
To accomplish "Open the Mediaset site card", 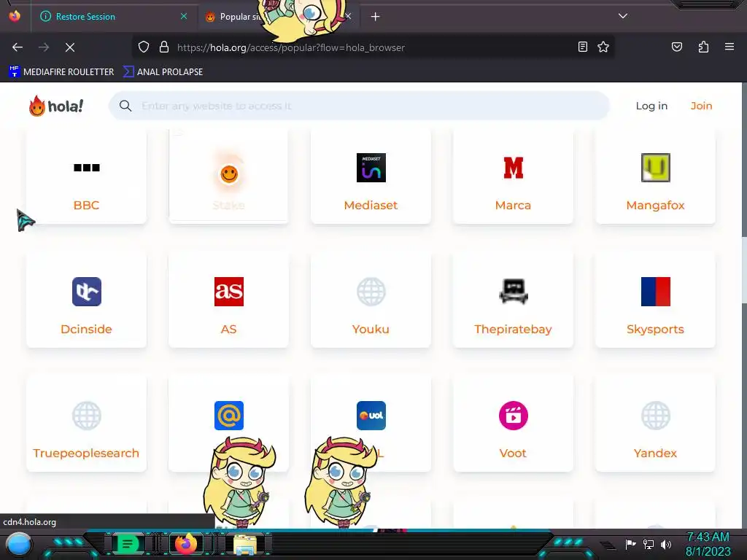I will (x=371, y=176).
